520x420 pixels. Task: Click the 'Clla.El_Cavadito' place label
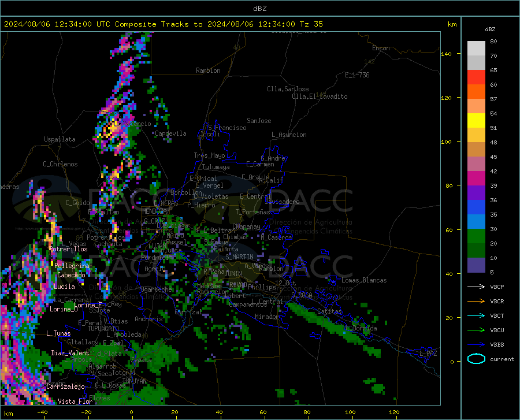click(320, 96)
